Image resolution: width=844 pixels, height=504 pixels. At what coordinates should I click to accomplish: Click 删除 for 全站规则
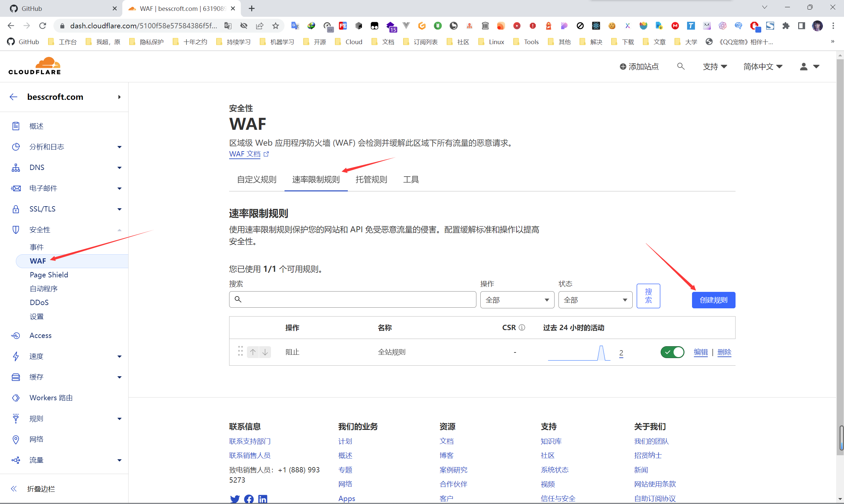pyautogui.click(x=724, y=352)
